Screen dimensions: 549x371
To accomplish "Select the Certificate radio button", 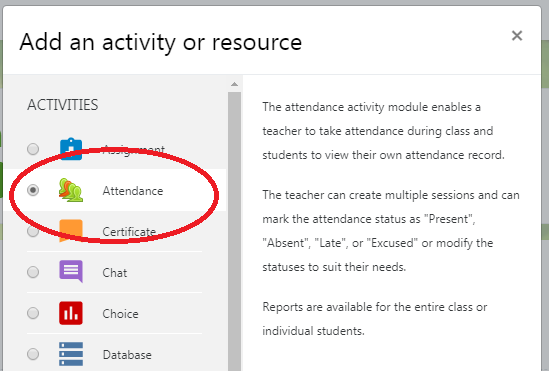I will pos(33,231).
